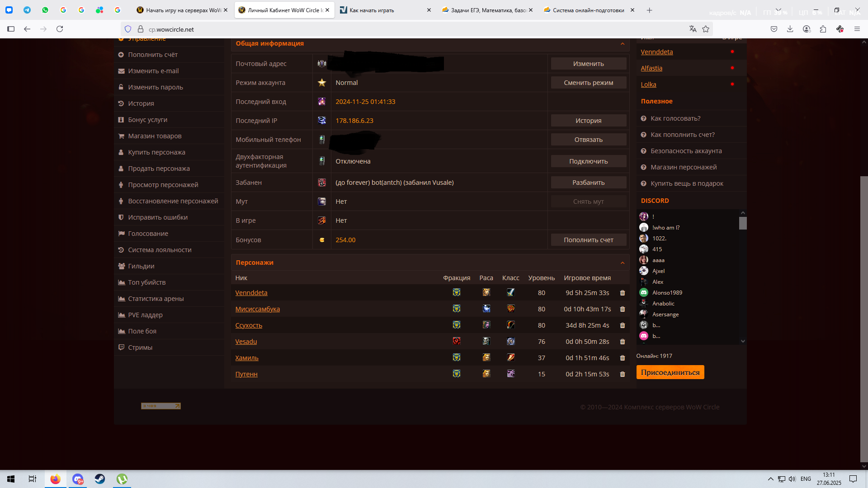The height and width of the screenshot is (488, 868).
Task: Click the Сменить режим button
Action: tap(588, 83)
